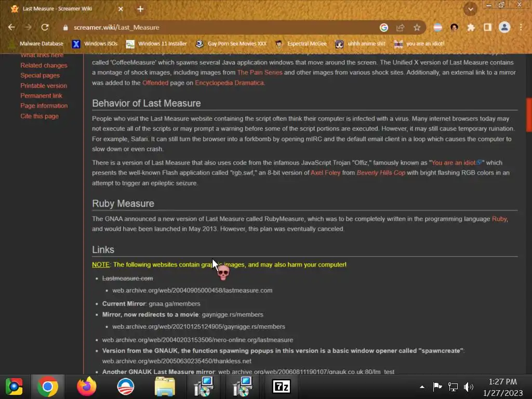Click gnaa.ga/members mirror text
This screenshot has width=532, height=399.
[x=175, y=303]
